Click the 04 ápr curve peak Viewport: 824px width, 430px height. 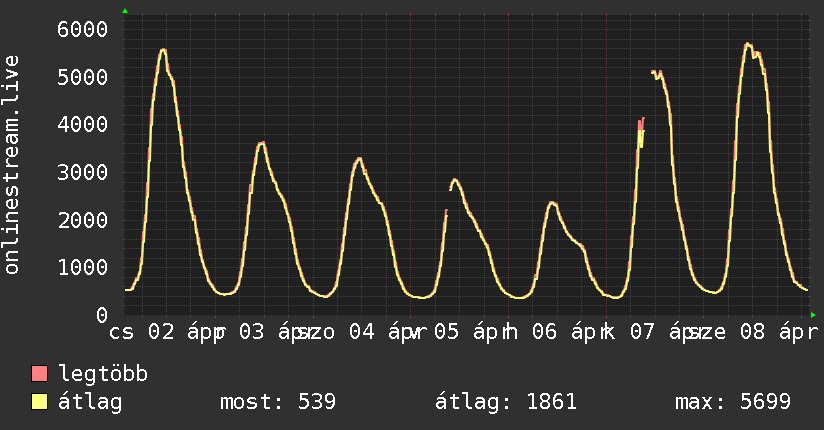pyautogui.click(x=359, y=158)
